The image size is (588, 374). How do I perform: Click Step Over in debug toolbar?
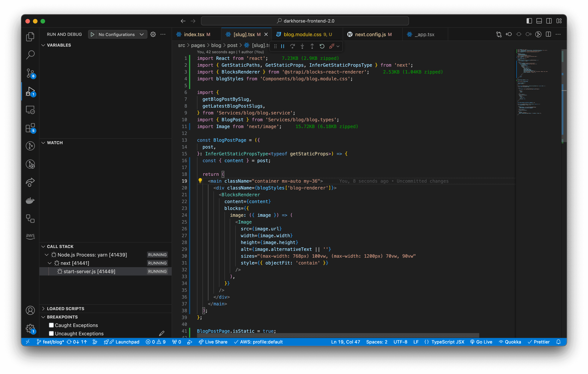point(292,46)
